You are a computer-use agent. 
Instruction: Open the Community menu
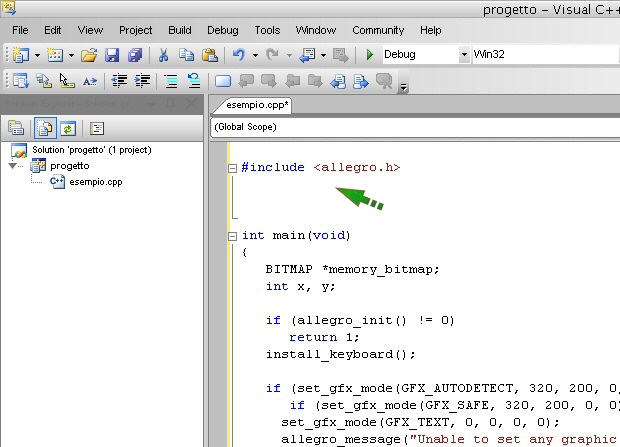click(x=378, y=30)
